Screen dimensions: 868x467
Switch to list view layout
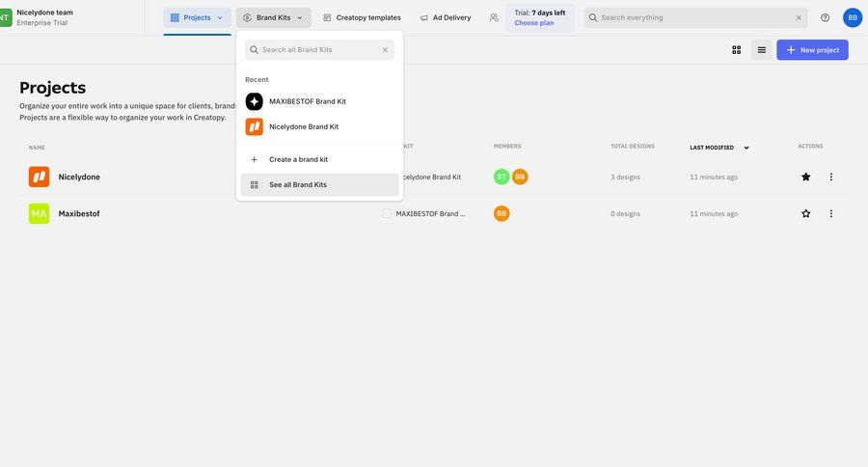tap(762, 50)
